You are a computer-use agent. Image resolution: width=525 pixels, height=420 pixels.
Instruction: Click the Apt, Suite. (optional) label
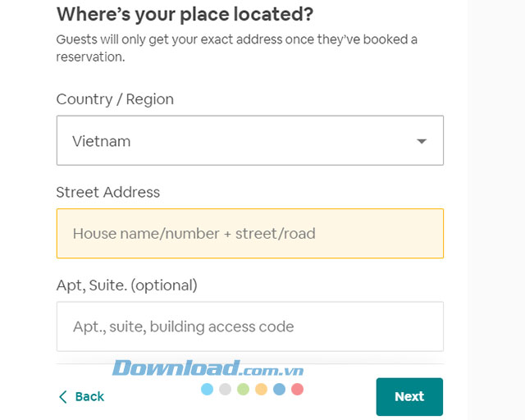(126, 285)
